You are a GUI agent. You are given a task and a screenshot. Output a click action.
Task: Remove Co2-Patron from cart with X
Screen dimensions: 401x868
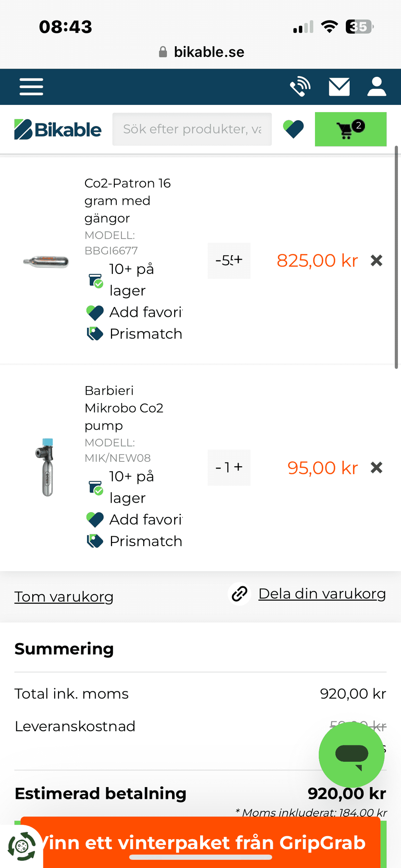(x=376, y=260)
